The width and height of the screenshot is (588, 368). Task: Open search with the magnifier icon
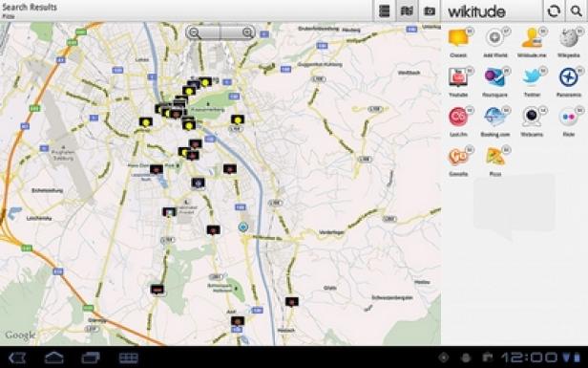coord(577,11)
